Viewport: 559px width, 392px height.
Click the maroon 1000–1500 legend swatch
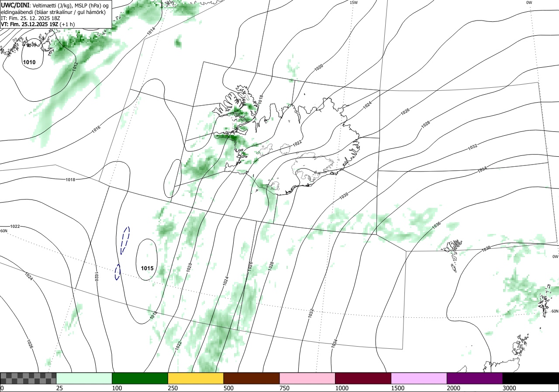363,378
